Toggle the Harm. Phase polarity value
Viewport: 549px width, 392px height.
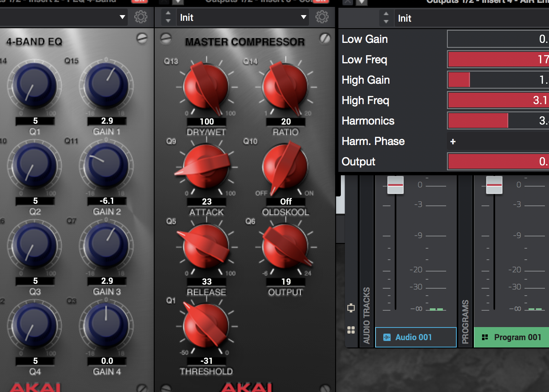[453, 141]
